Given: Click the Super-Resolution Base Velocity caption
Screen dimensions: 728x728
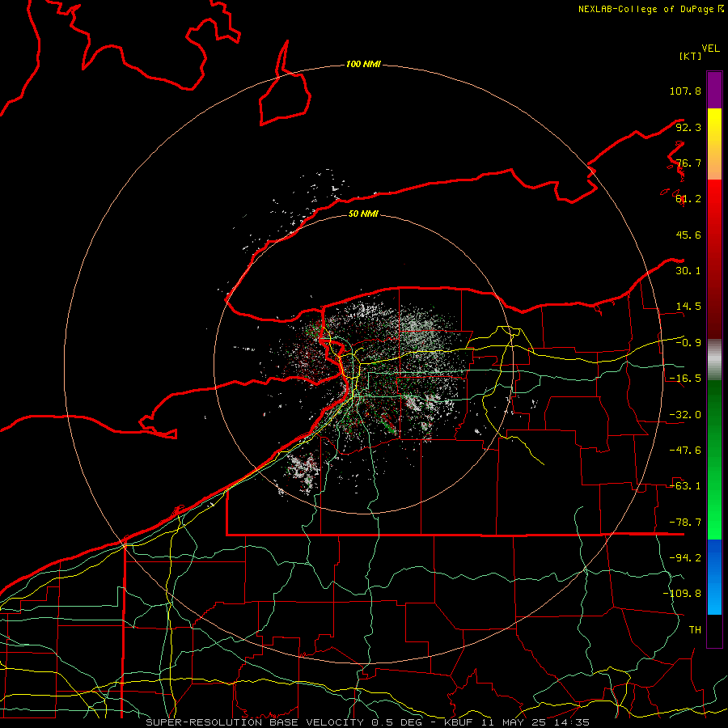Looking at the screenshot, I should pos(368,722).
